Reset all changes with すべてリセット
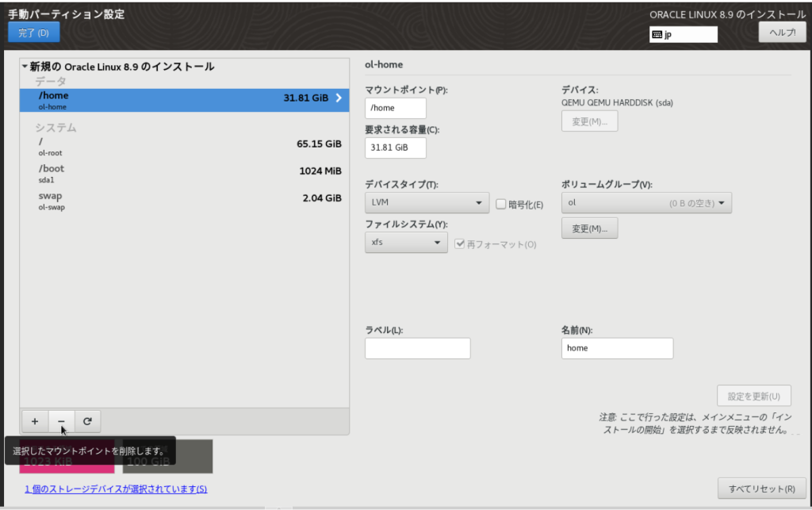Screen dimensions: 812x510 (x=761, y=489)
